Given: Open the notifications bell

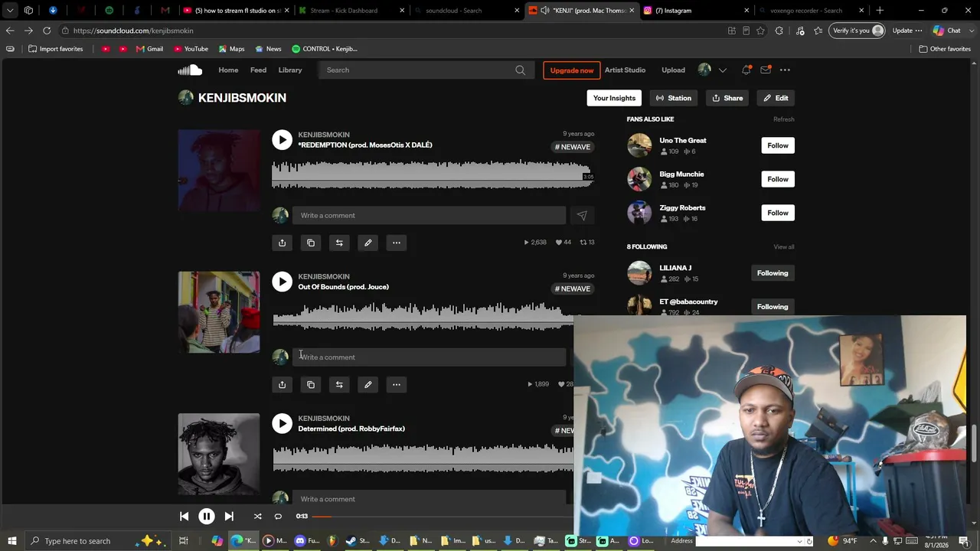Looking at the screenshot, I should coord(746,70).
